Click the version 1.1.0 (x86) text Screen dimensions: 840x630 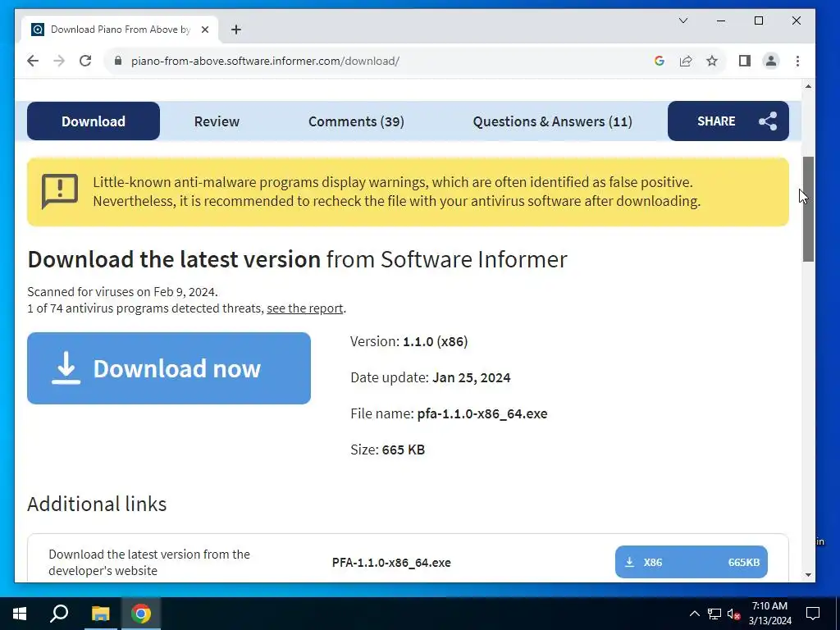coord(435,342)
